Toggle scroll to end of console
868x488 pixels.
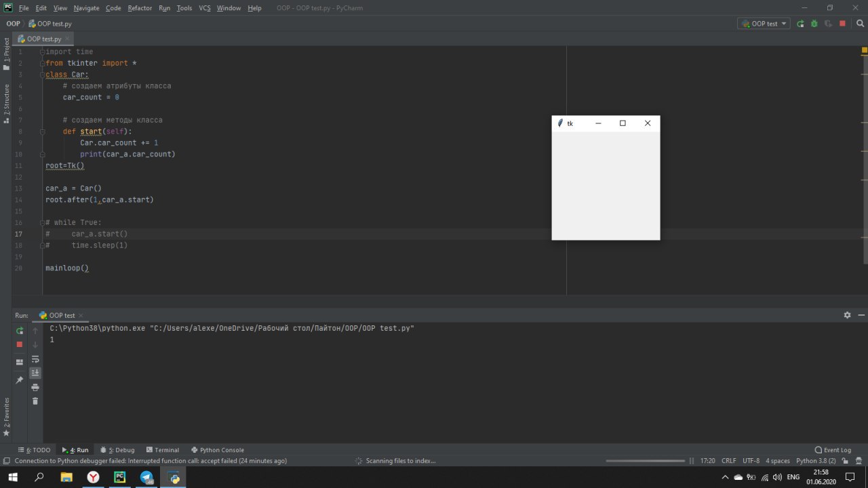(x=35, y=373)
